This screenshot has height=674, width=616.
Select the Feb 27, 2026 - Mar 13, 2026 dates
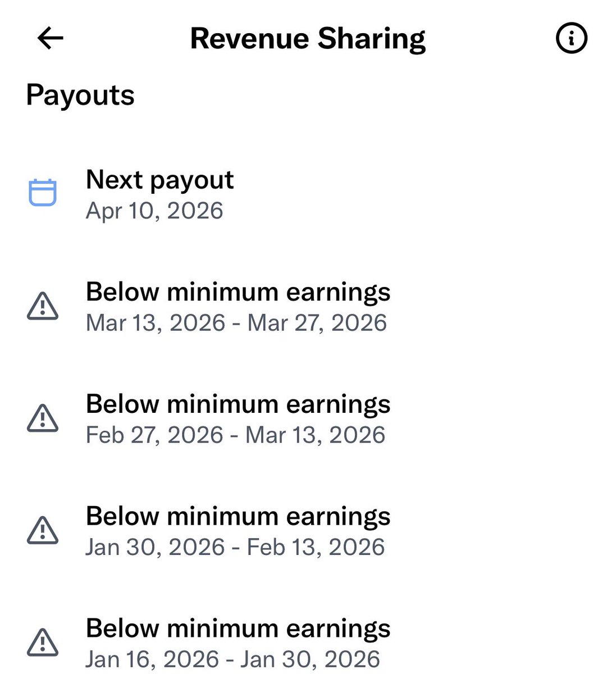click(236, 435)
